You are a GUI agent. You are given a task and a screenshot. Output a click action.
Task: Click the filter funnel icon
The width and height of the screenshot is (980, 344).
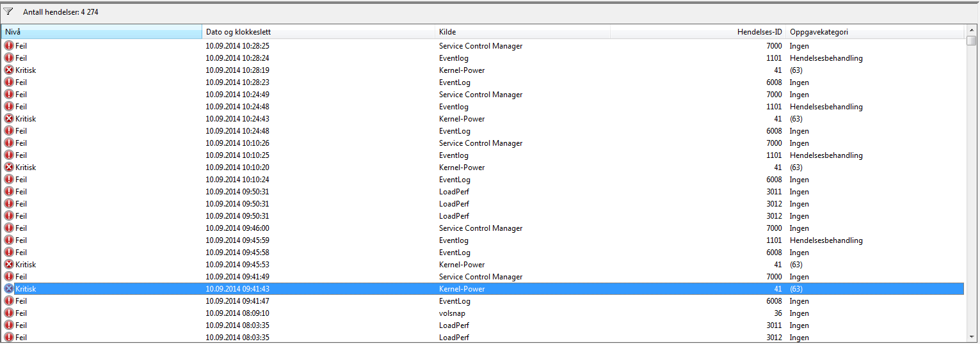(8, 12)
